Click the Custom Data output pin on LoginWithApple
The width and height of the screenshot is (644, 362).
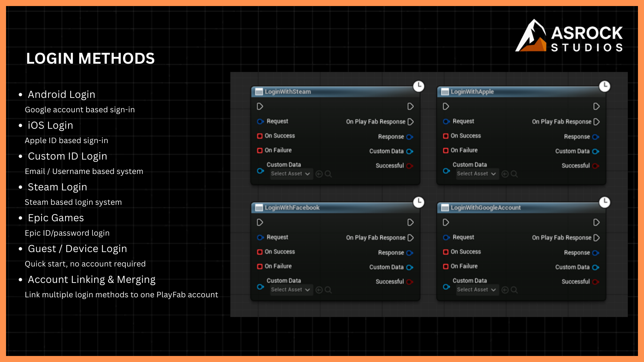click(x=595, y=152)
